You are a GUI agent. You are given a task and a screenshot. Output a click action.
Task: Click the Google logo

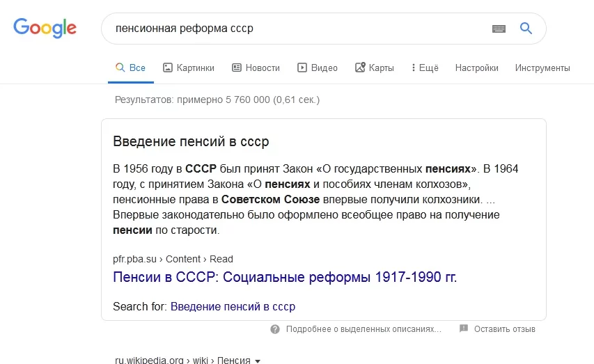(x=45, y=28)
